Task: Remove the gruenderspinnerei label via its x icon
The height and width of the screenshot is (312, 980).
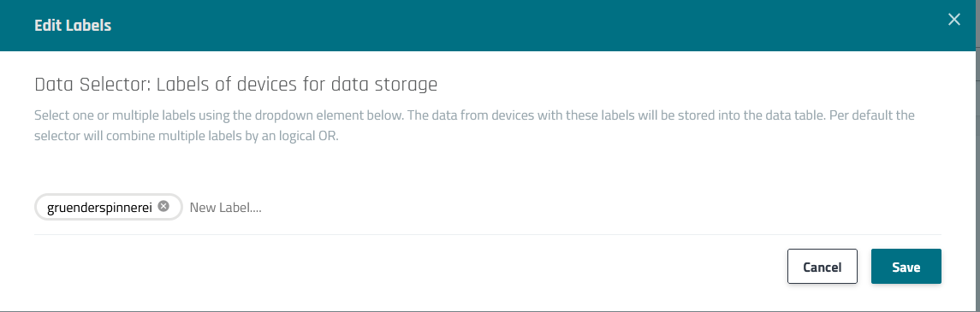Action: click(x=163, y=207)
